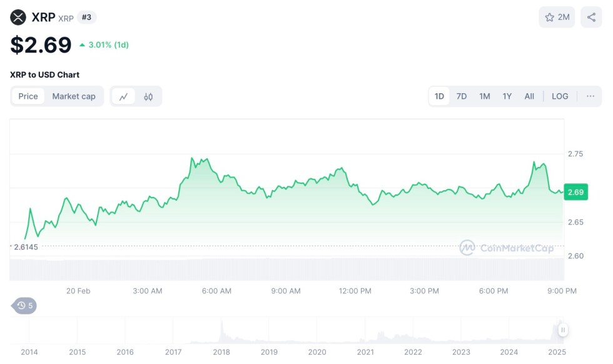Select the Market cap view toggle
613x364 pixels.
pyautogui.click(x=74, y=96)
